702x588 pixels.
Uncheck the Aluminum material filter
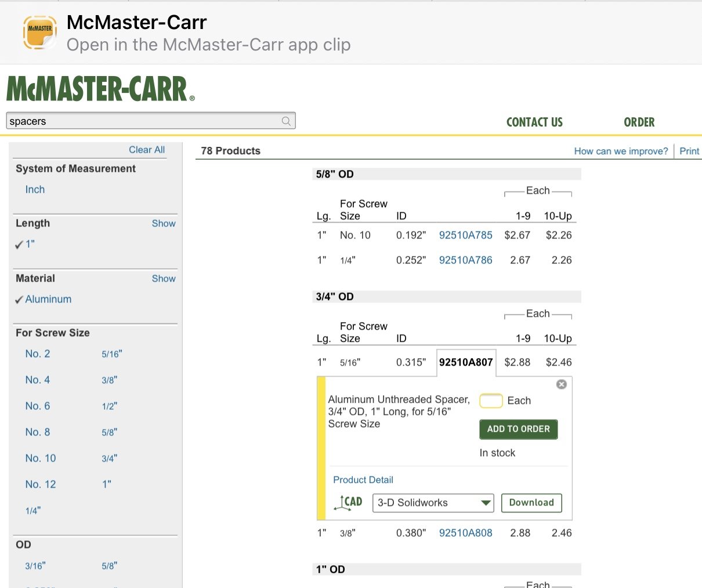pos(44,300)
